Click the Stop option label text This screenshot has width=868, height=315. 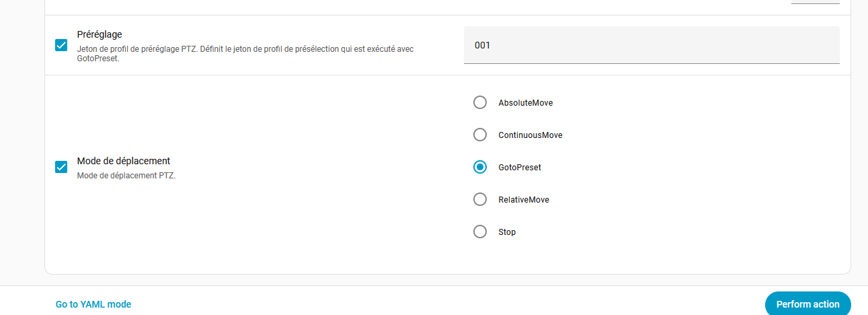pyautogui.click(x=507, y=232)
